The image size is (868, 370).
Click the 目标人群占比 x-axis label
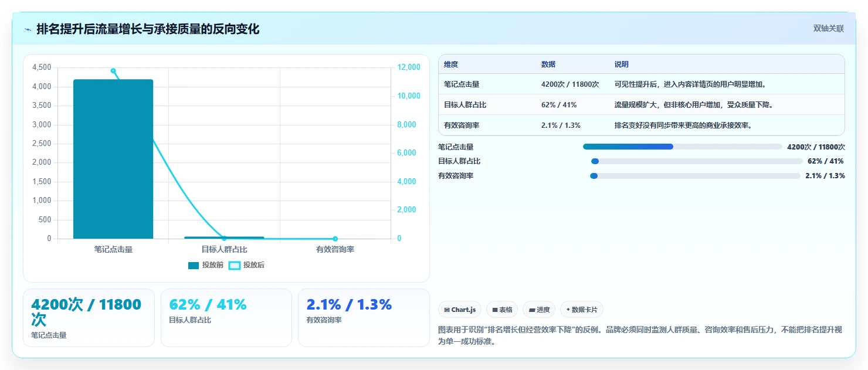point(224,249)
